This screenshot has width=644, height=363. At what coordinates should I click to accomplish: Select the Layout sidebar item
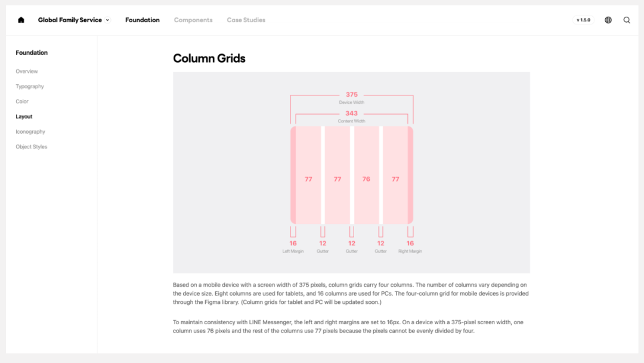[24, 116]
